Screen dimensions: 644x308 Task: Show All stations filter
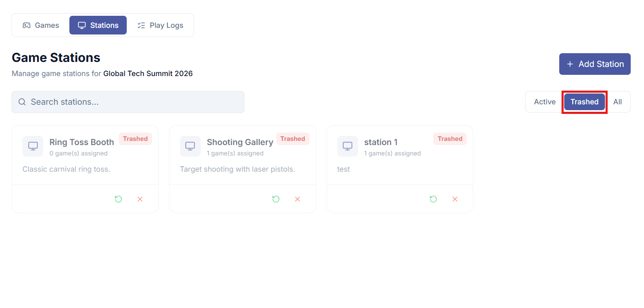618,102
